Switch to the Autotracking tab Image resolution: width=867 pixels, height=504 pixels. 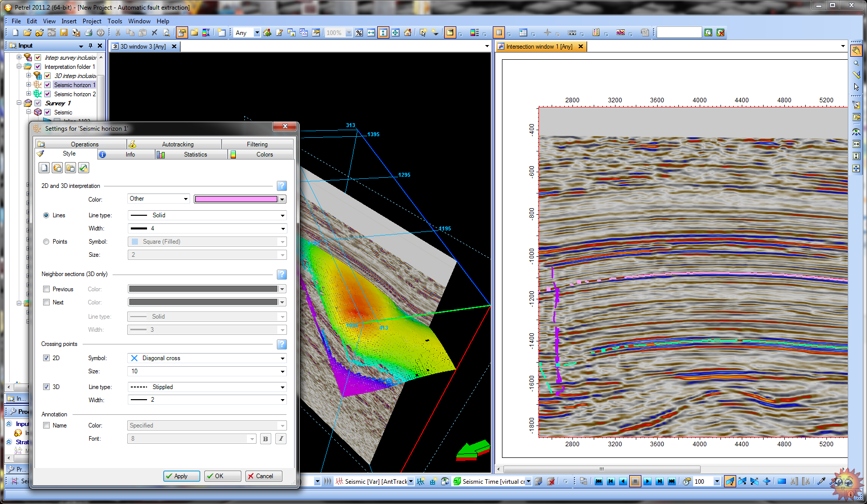click(174, 144)
